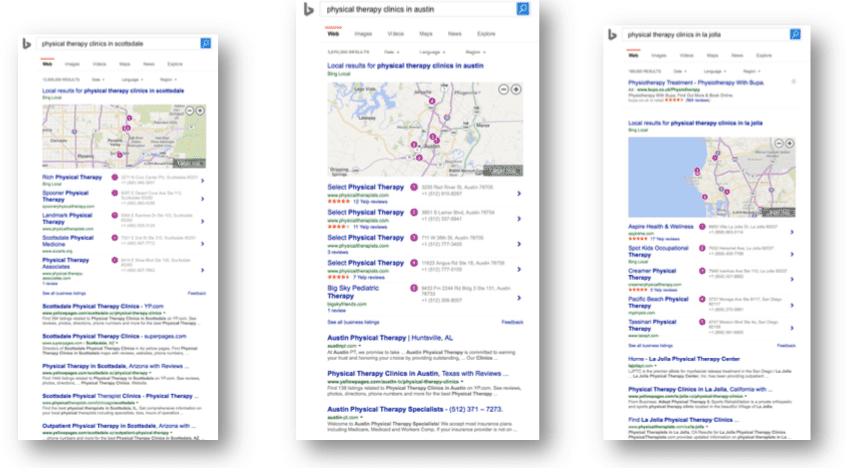Open the Region filter in the Austin panel

pos(475,52)
